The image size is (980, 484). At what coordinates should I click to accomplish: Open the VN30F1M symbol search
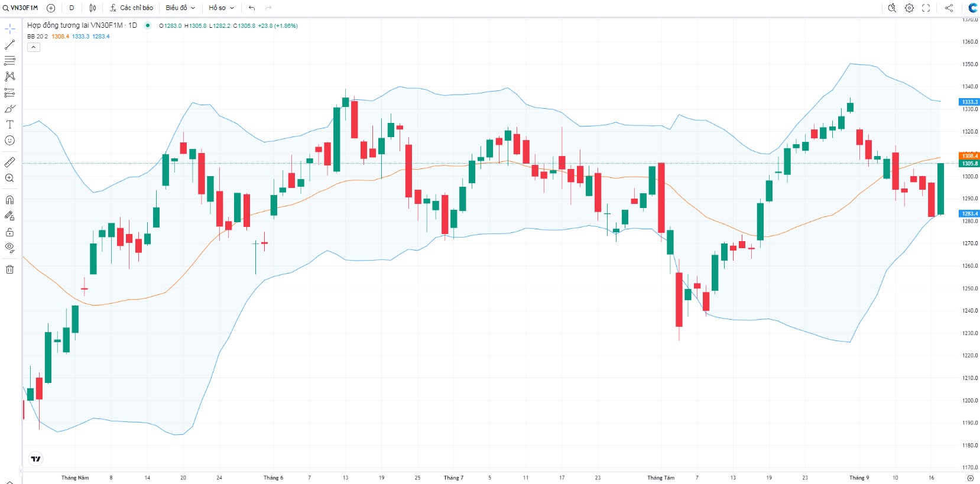[x=21, y=8]
